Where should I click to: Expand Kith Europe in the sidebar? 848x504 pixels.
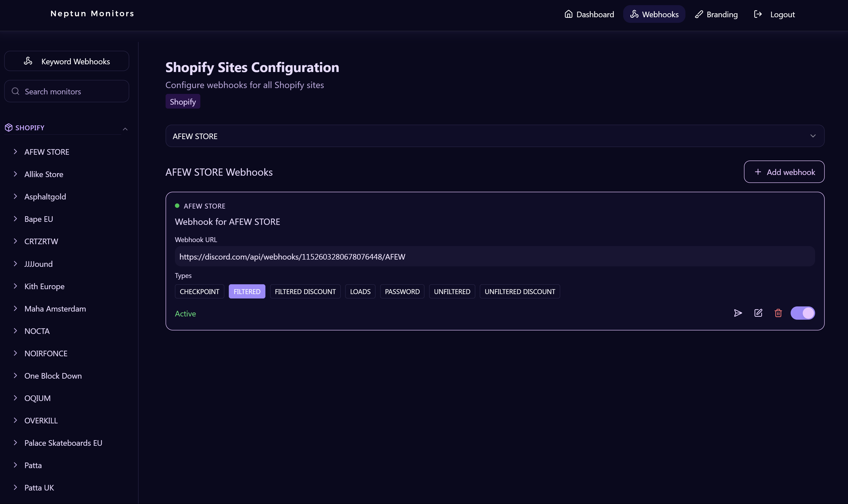pos(44,286)
